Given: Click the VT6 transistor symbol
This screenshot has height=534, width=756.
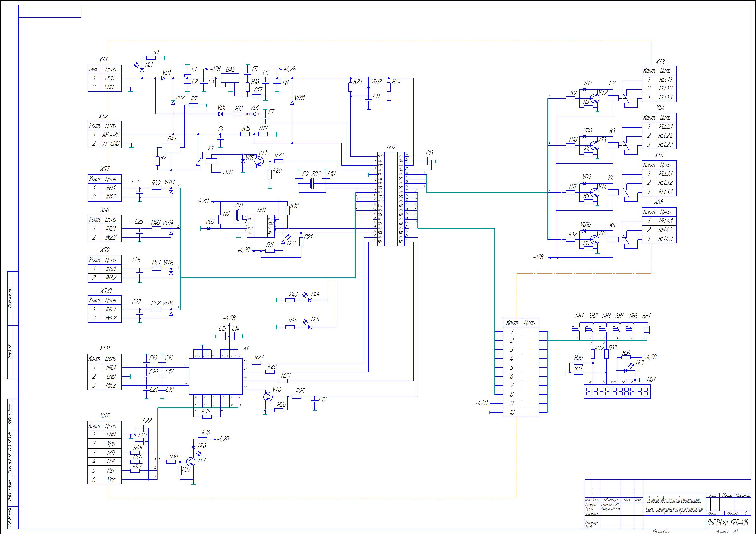Looking at the screenshot, I should (268, 396).
